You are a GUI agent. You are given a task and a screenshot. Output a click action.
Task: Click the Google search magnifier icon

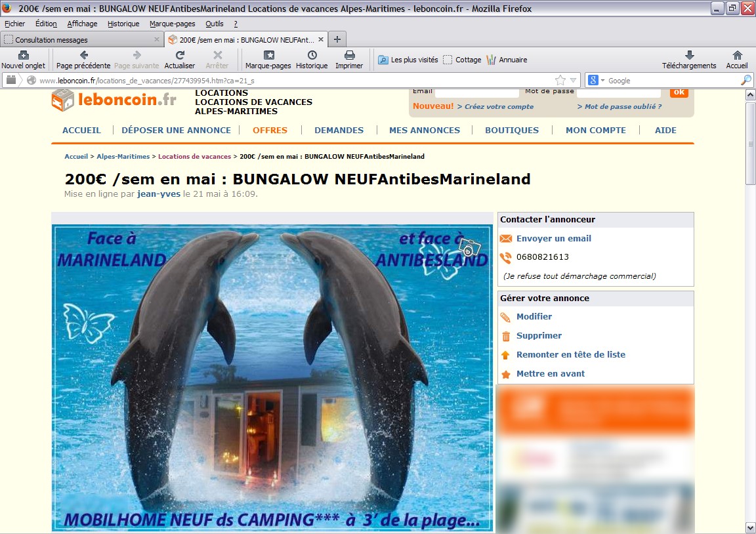click(x=746, y=80)
